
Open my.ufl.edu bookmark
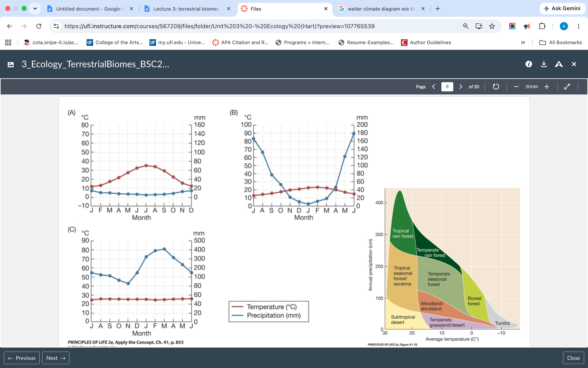click(x=177, y=43)
